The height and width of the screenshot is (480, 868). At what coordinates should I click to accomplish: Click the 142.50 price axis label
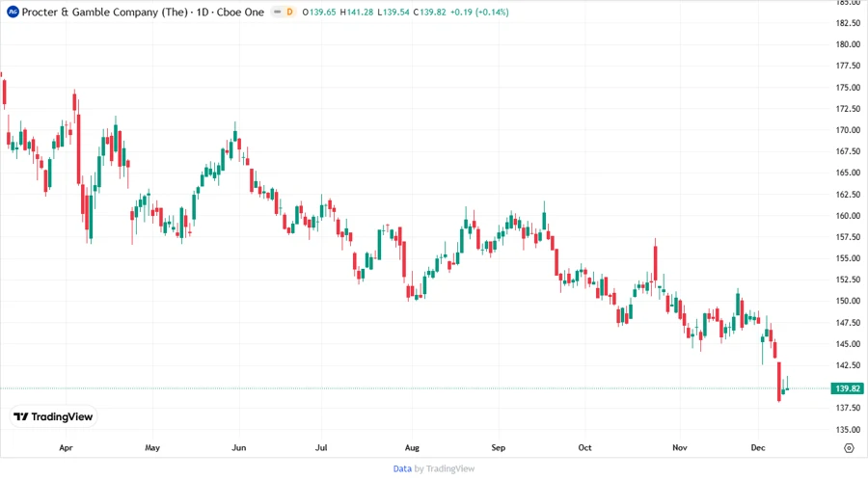coord(848,365)
